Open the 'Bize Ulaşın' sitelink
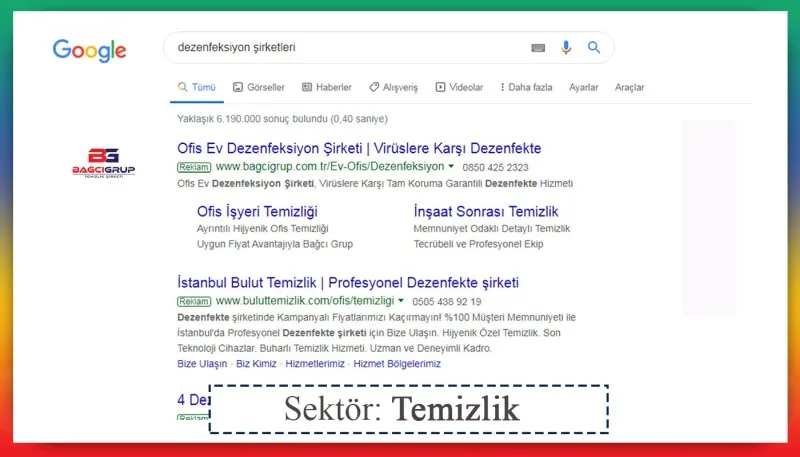This screenshot has width=800, height=457. [202, 364]
